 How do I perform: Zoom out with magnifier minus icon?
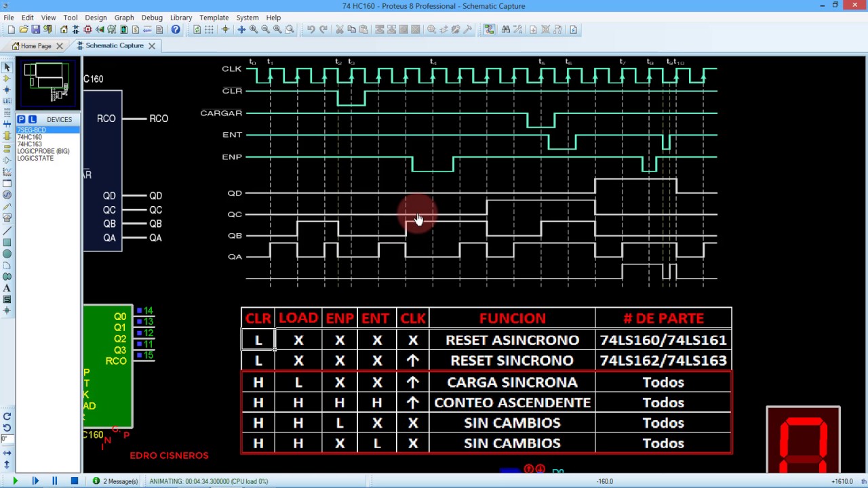pyautogui.click(x=265, y=30)
